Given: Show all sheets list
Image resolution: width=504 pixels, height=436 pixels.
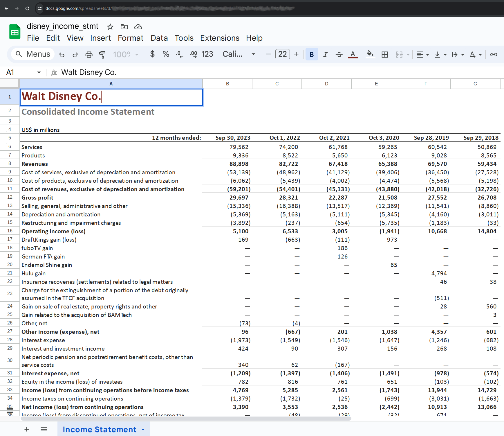Looking at the screenshot, I should pyautogui.click(x=44, y=429).
